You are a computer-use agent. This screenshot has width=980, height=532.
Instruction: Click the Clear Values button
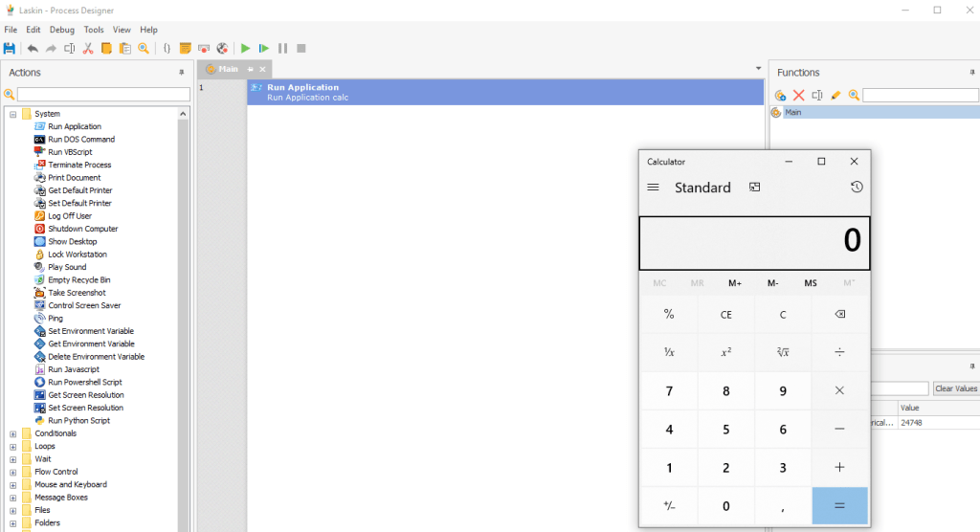(955, 388)
